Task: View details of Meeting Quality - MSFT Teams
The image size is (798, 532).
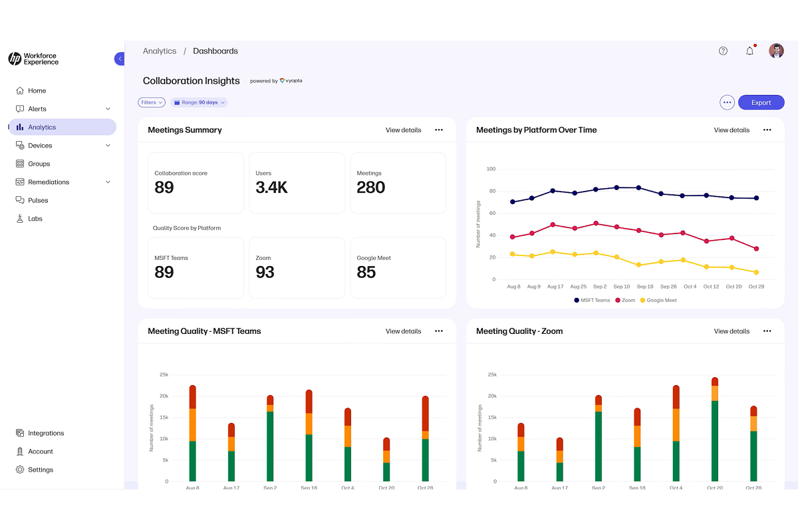Action: tap(404, 331)
